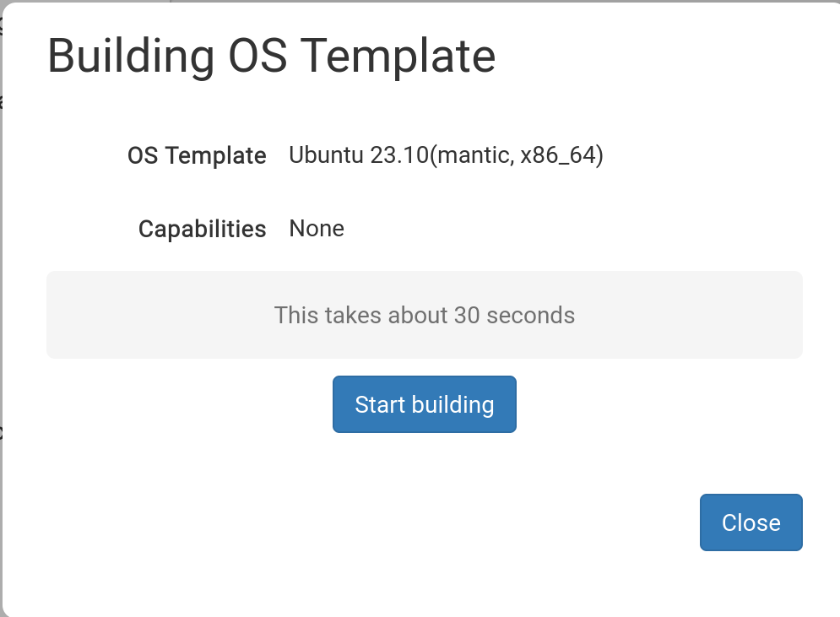
Task: Click the whitespace below Start building
Action: click(x=424, y=464)
